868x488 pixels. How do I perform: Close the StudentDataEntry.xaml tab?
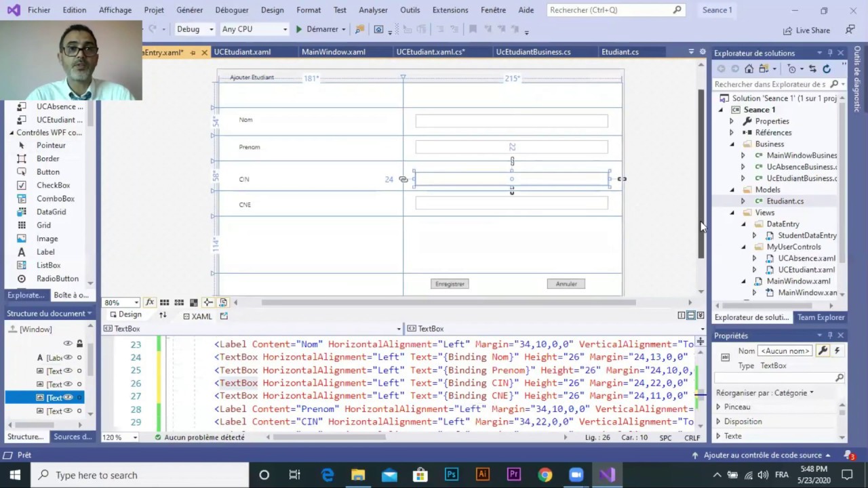click(x=204, y=52)
